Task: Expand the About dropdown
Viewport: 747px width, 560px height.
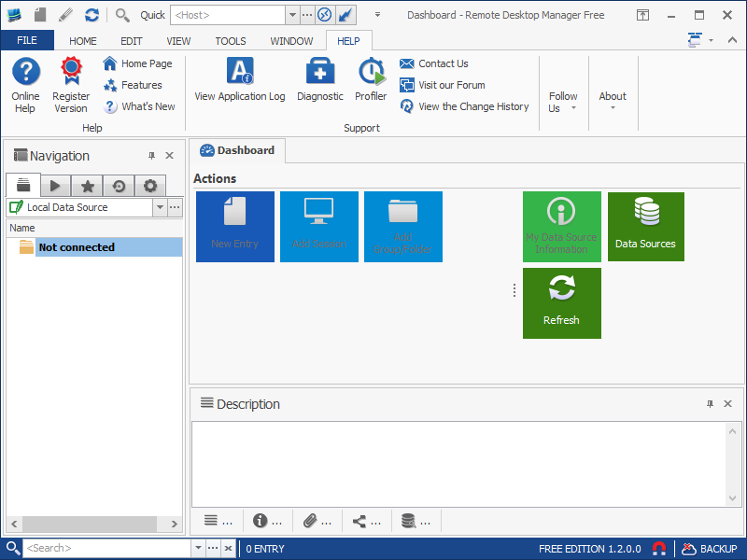Action: click(613, 101)
